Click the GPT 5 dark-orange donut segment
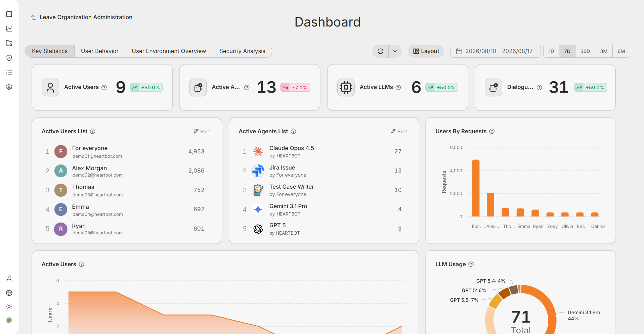The height and width of the screenshot is (334, 644). tap(504, 293)
